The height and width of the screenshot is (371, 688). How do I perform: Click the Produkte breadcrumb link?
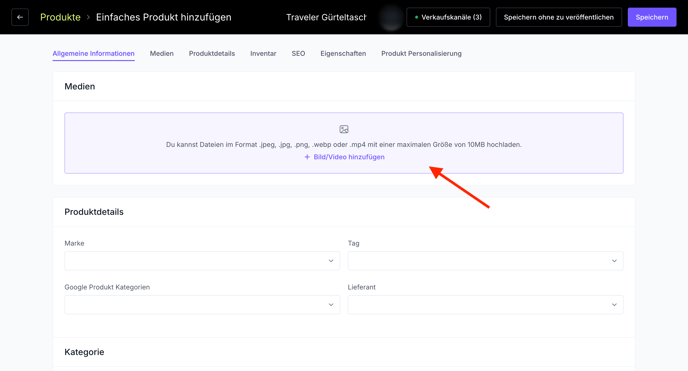click(60, 17)
